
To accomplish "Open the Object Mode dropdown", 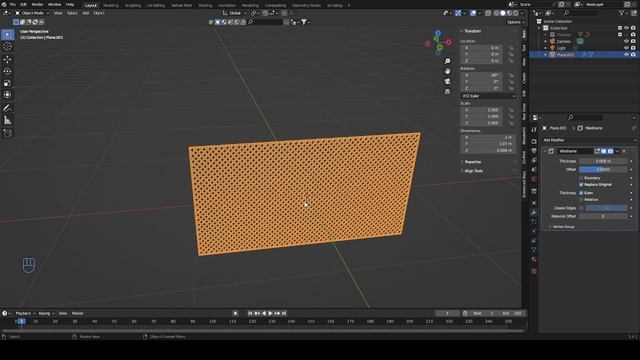I will click(32, 13).
